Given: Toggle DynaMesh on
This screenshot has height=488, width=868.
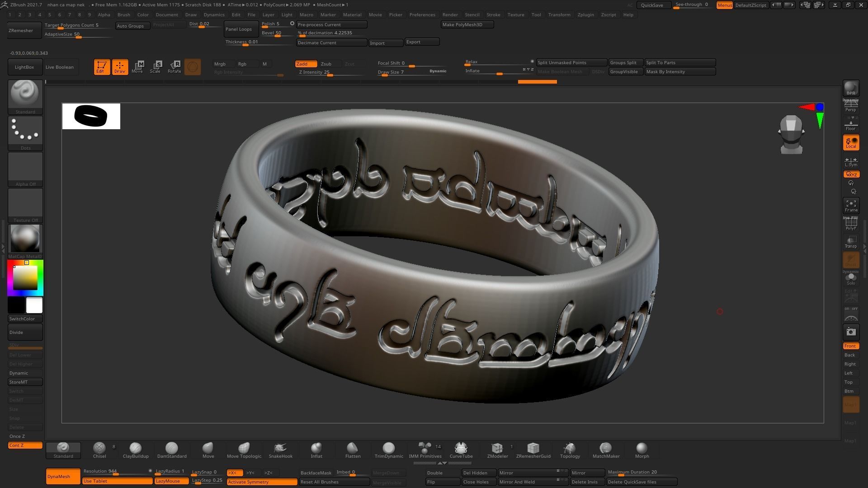Looking at the screenshot, I should (x=63, y=476).
